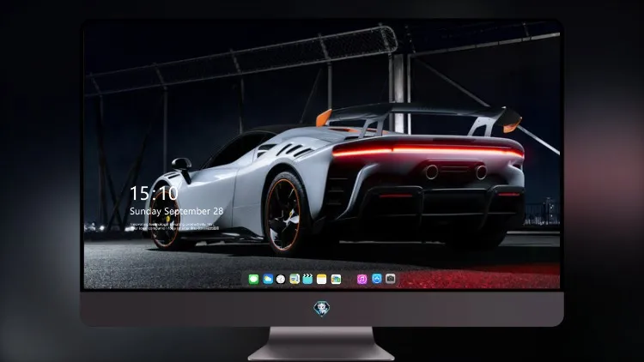Open the yellow Notes app in dock

(x=322, y=280)
